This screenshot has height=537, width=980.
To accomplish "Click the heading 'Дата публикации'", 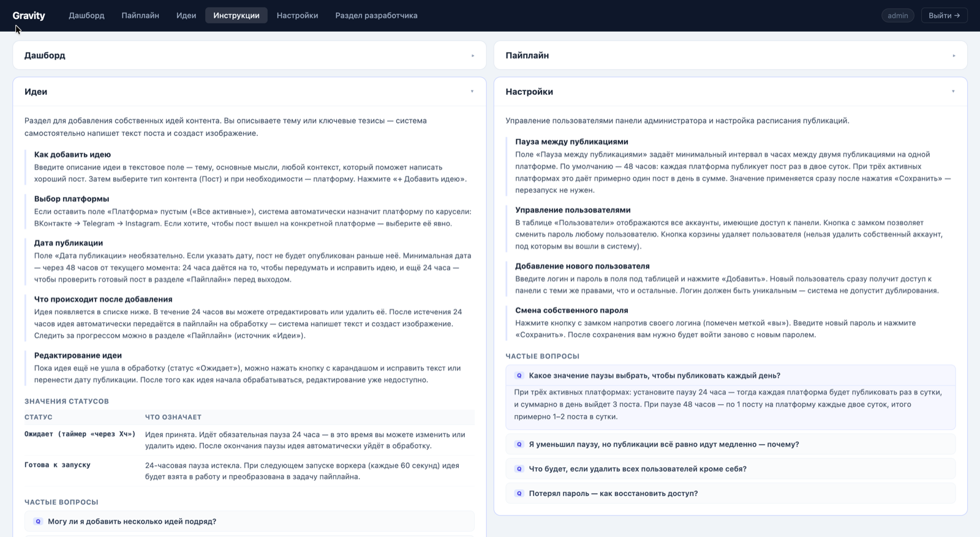I will 69,243.
